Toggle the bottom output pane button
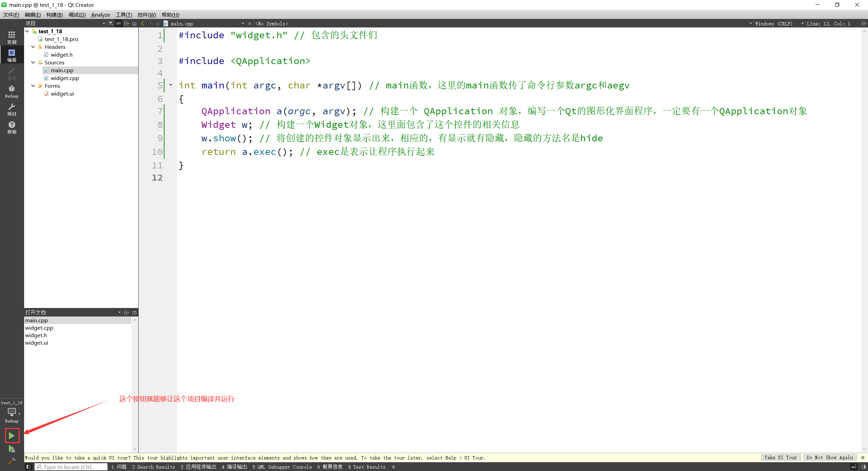 (x=854, y=467)
